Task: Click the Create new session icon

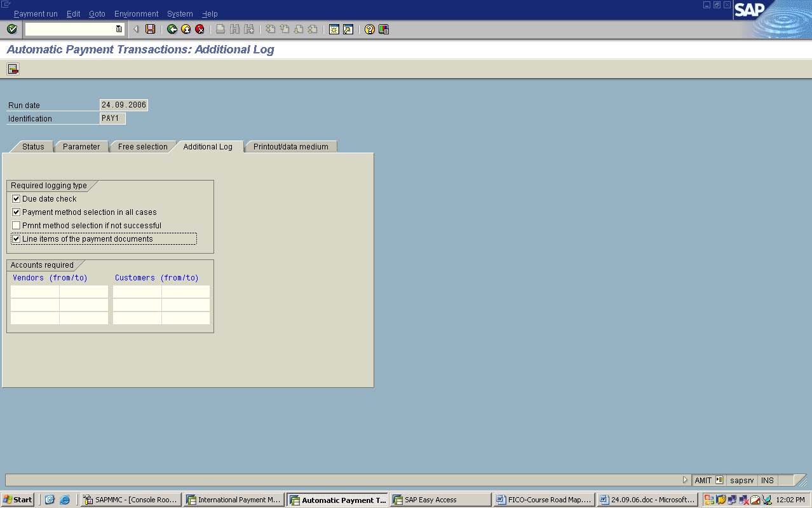Action: [x=334, y=29]
